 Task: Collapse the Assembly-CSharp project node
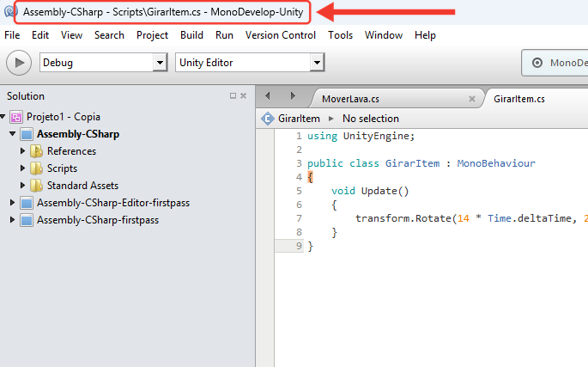(12, 134)
